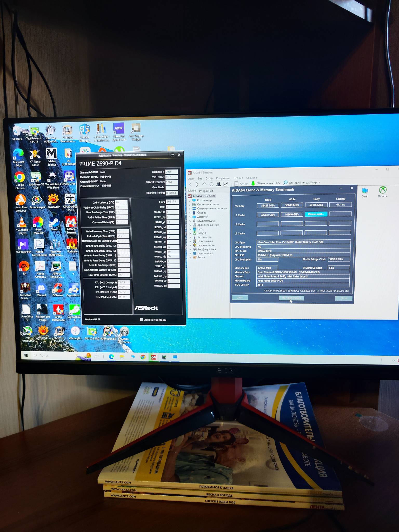Screen dimensions: 399x532
Task: Expand the Безопасность tree node
Action: tap(190, 245)
